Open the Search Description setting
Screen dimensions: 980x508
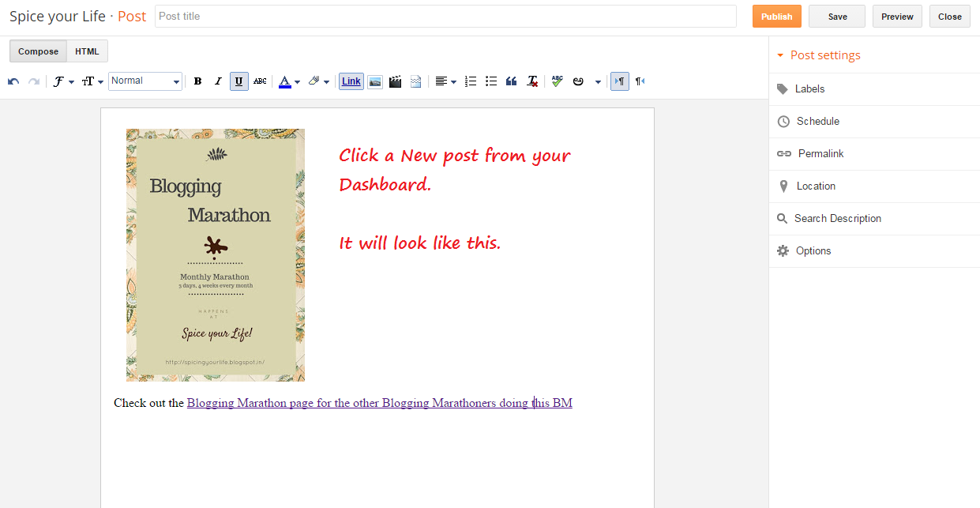pos(874,219)
